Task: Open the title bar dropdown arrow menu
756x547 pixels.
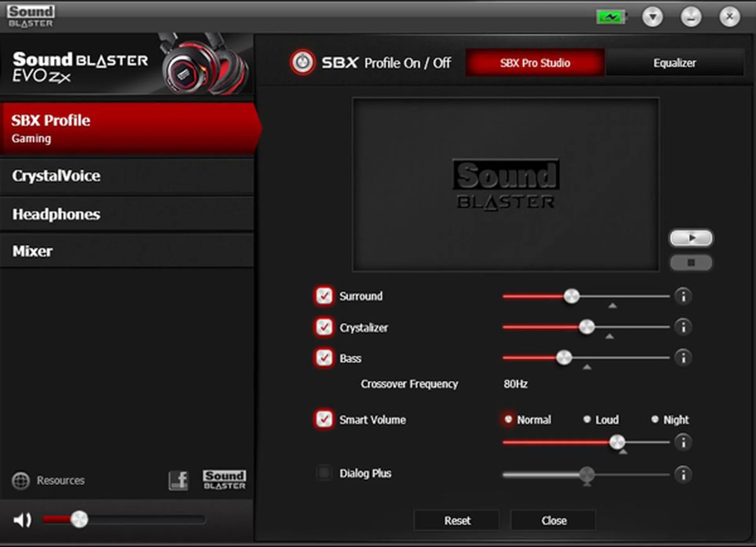Action: pos(652,17)
